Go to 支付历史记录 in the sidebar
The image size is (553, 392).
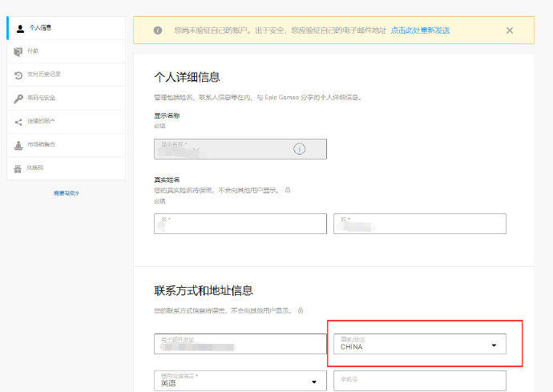(45, 75)
